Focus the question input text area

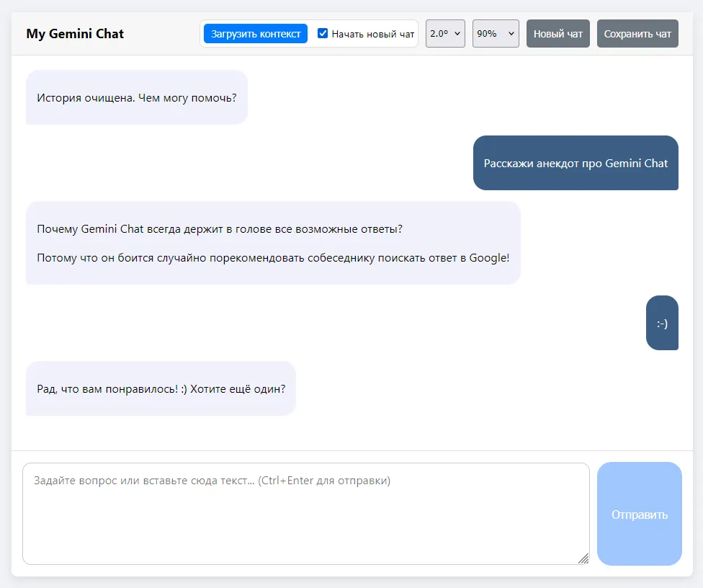point(305,513)
